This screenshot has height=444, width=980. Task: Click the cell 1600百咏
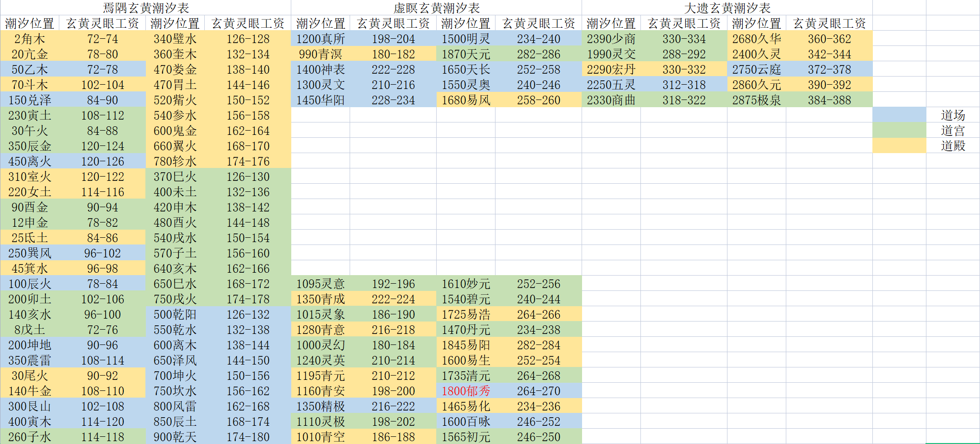point(466,421)
